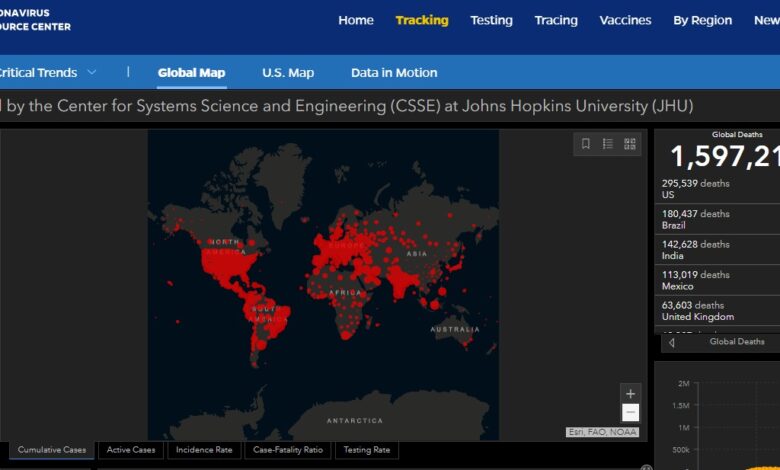Click the previous arrow beside Global Deaths
780x470 pixels.
671,342
